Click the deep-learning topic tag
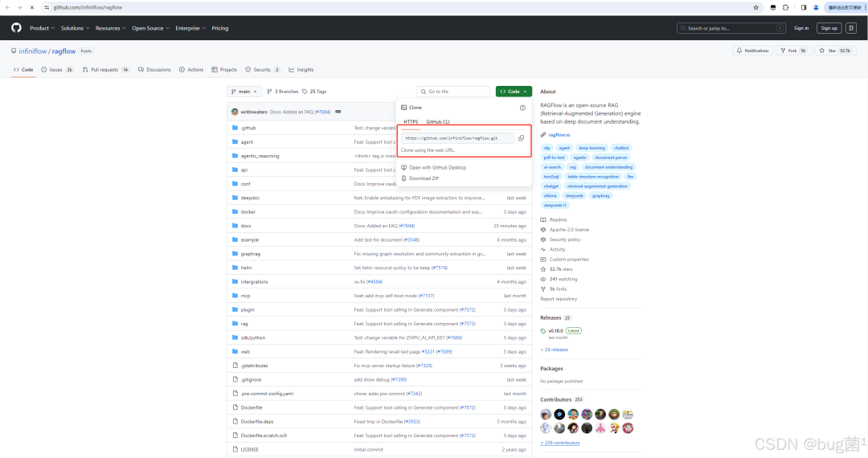This screenshot has height=458, width=868. [x=592, y=148]
